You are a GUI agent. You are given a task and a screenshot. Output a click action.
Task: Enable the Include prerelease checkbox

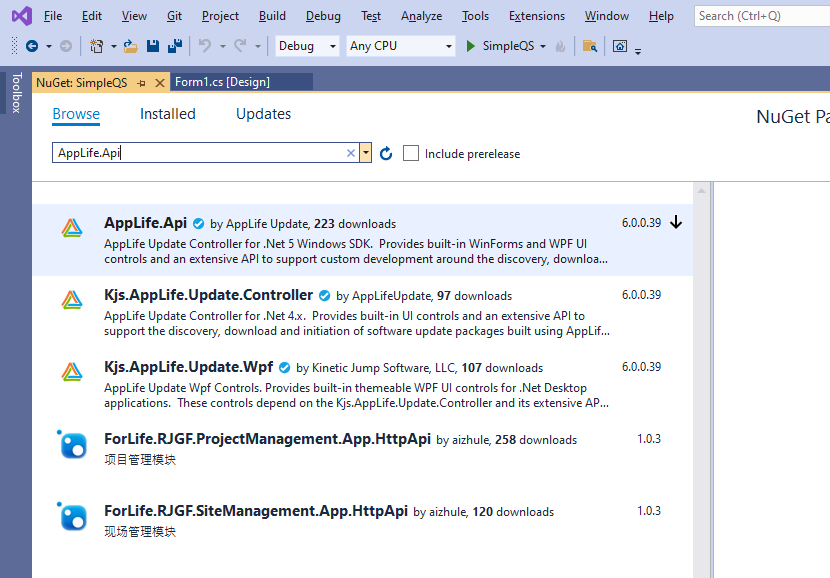(x=411, y=153)
